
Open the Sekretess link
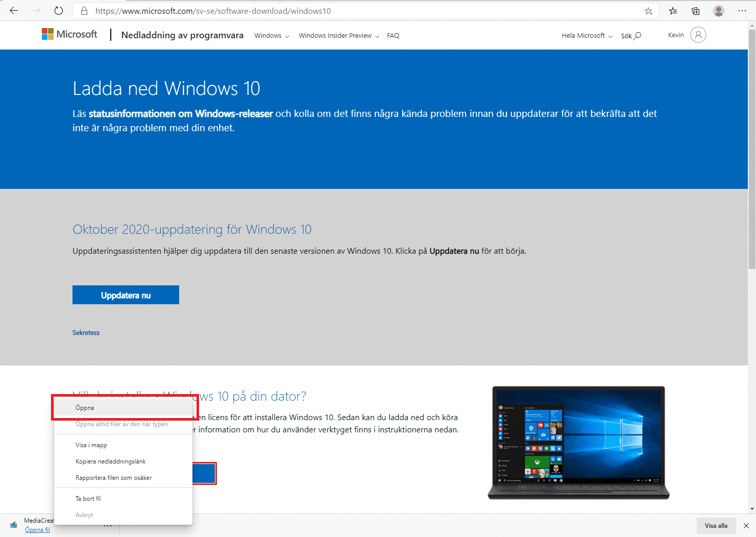coord(86,333)
